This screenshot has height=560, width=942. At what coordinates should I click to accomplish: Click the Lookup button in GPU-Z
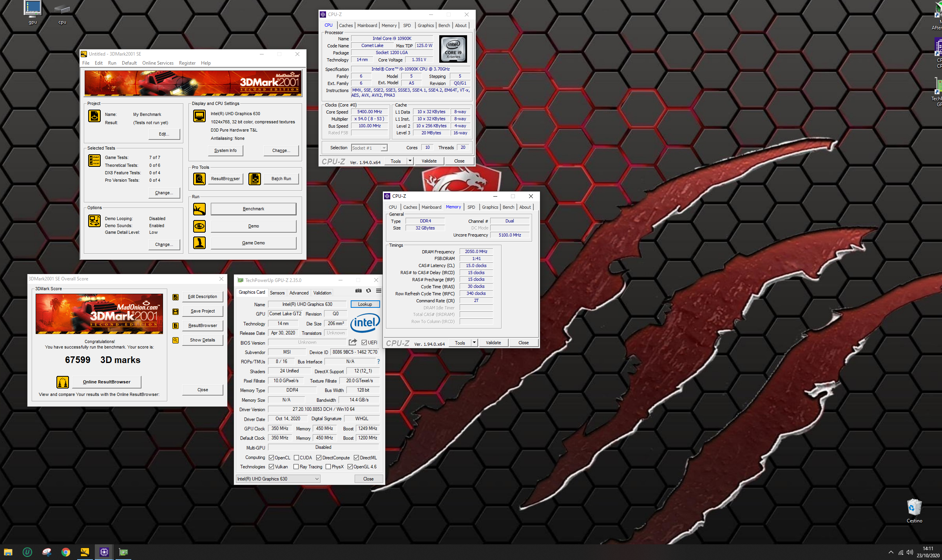(x=365, y=304)
